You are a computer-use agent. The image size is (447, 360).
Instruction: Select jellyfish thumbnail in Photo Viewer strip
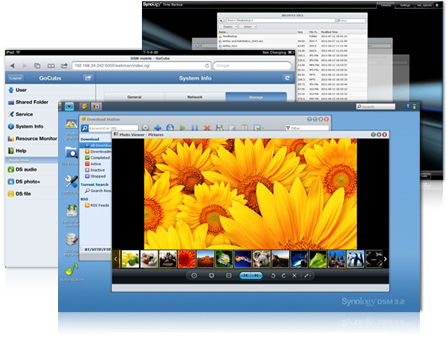pos(243,259)
